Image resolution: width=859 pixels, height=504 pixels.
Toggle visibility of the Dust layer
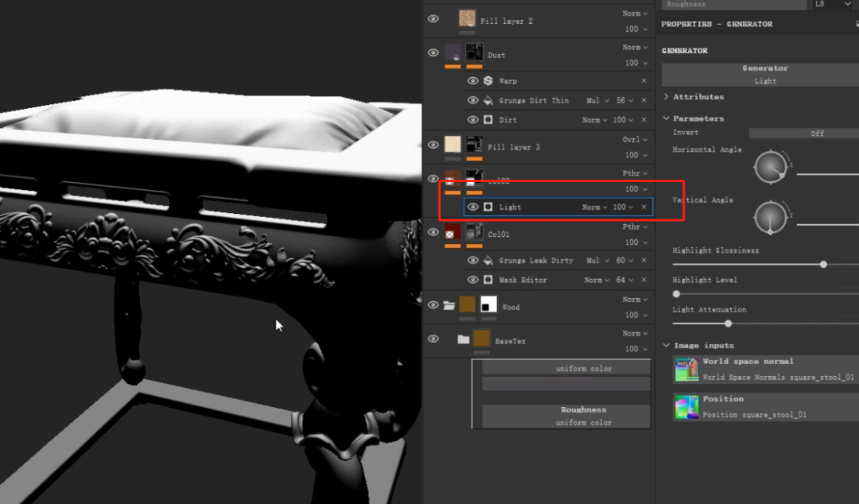click(x=433, y=52)
